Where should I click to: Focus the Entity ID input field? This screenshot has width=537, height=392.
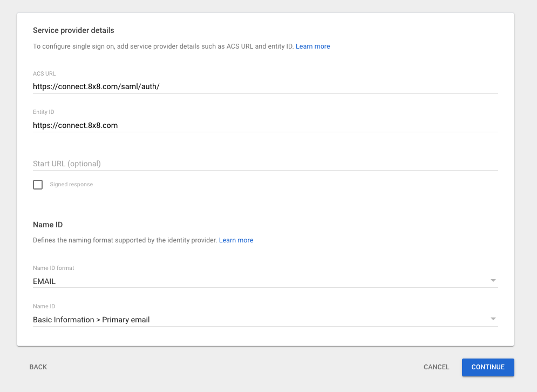click(x=266, y=125)
